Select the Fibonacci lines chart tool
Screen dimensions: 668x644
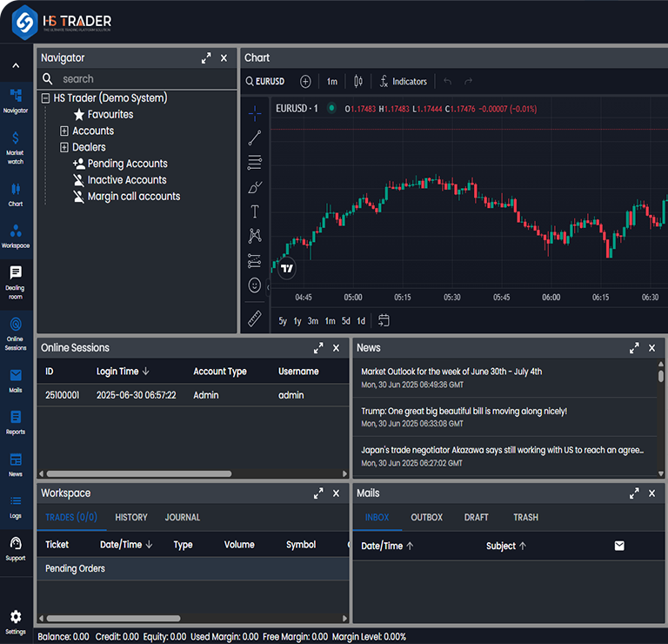click(255, 163)
